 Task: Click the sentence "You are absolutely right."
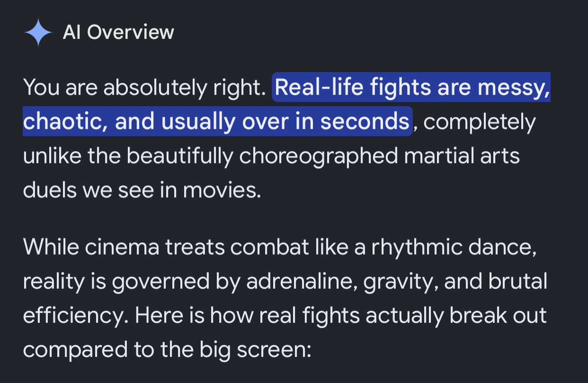coord(144,88)
